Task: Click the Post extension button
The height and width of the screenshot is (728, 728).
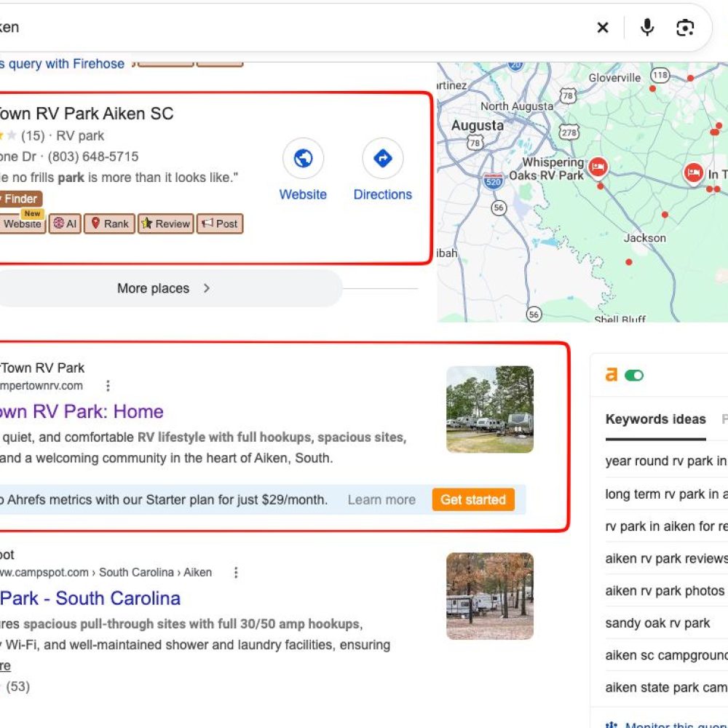Action: click(x=220, y=223)
